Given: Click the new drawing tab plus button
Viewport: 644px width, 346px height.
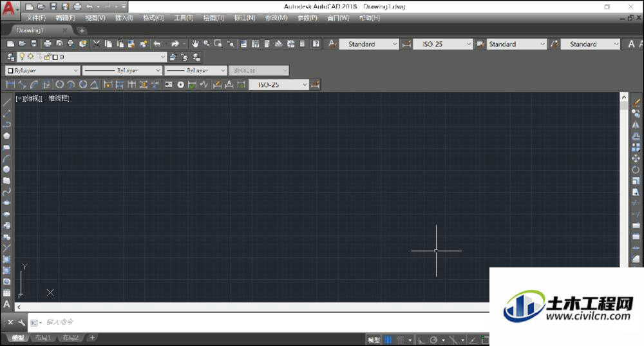Looking at the screenshot, I should tap(81, 30).
